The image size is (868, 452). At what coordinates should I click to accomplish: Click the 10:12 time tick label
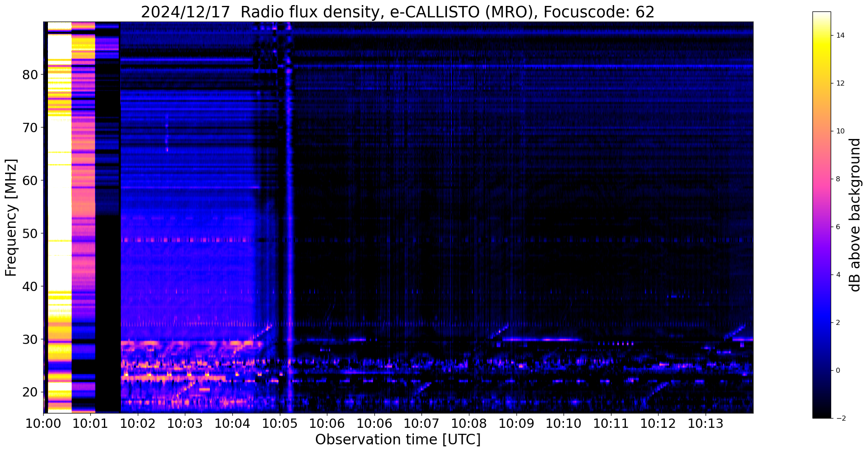point(658,424)
